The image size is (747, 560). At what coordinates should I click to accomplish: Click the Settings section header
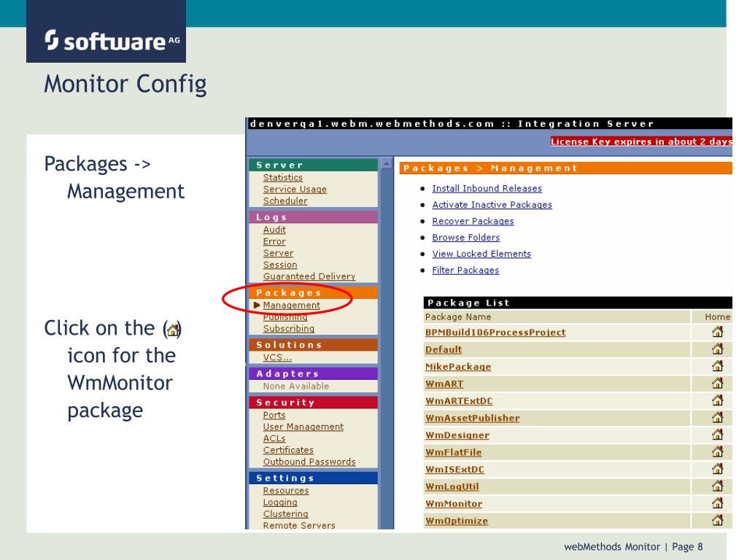314,478
